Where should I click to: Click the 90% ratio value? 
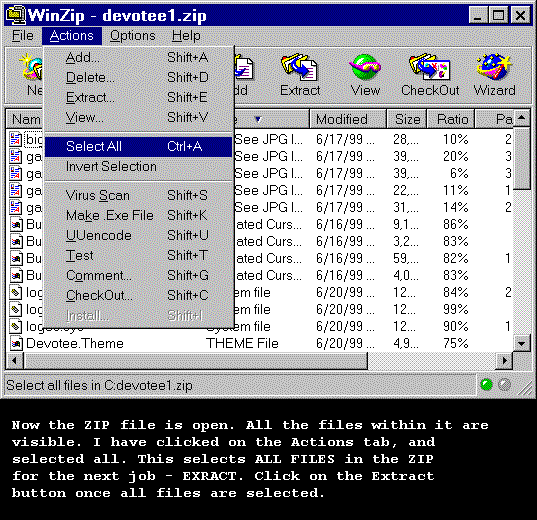[455, 326]
